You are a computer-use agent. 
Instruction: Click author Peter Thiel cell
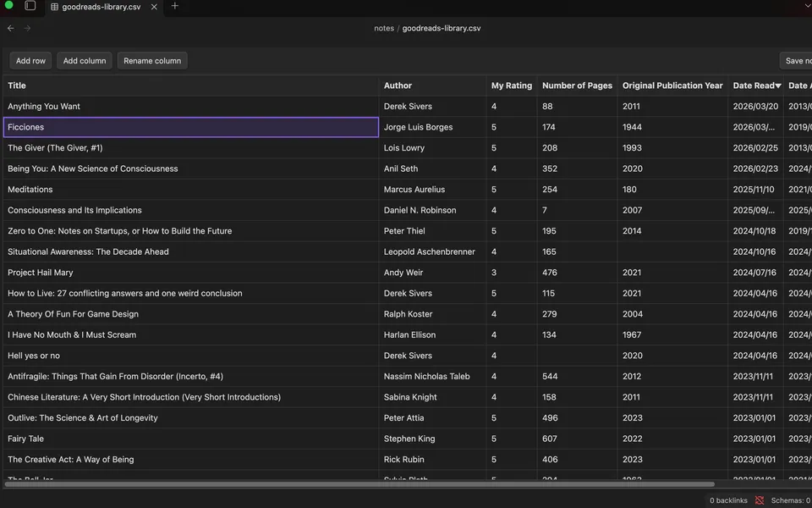(x=432, y=230)
